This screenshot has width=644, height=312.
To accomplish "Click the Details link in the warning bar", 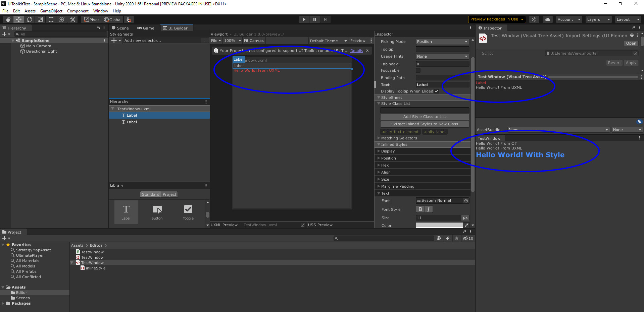I will pos(356,50).
